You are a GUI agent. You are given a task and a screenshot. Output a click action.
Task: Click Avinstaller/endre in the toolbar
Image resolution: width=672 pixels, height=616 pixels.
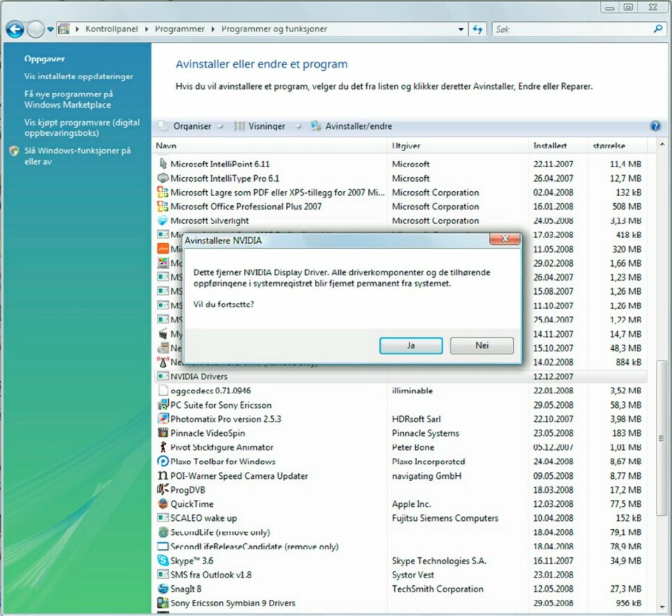click(351, 127)
